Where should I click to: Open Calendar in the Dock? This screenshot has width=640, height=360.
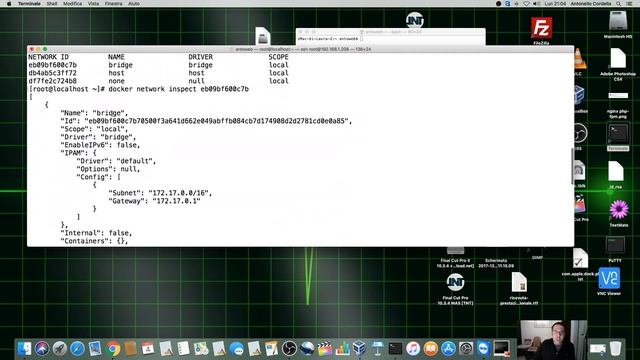point(148,349)
